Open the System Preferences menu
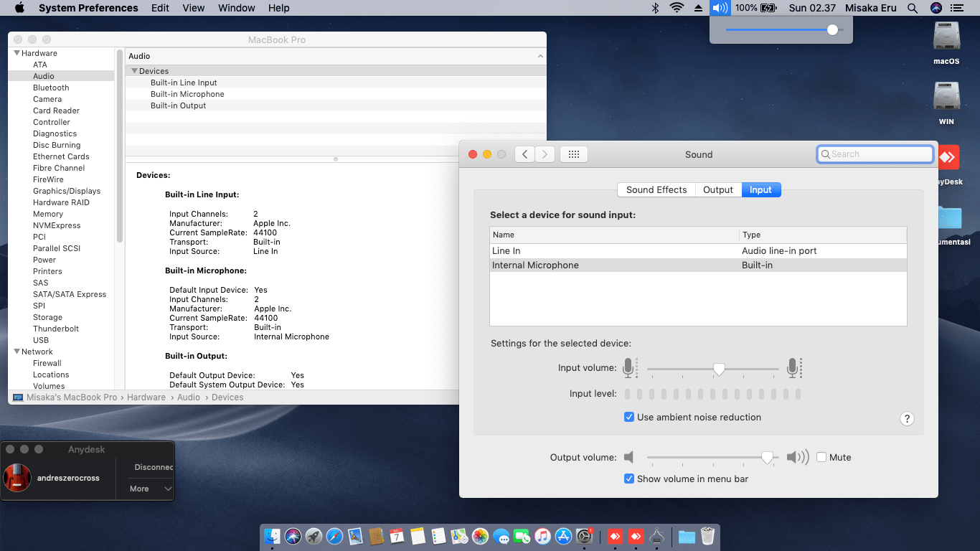 (x=88, y=8)
